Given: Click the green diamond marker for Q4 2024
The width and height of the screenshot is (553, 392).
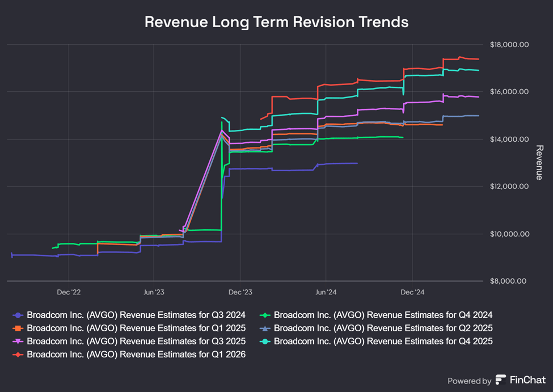Looking at the screenshot, I should [265, 315].
